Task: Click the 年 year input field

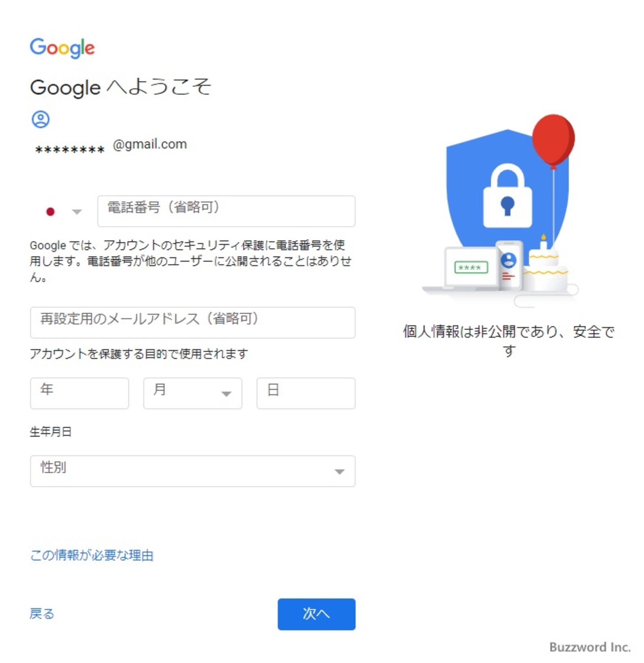Action: click(x=80, y=393)
